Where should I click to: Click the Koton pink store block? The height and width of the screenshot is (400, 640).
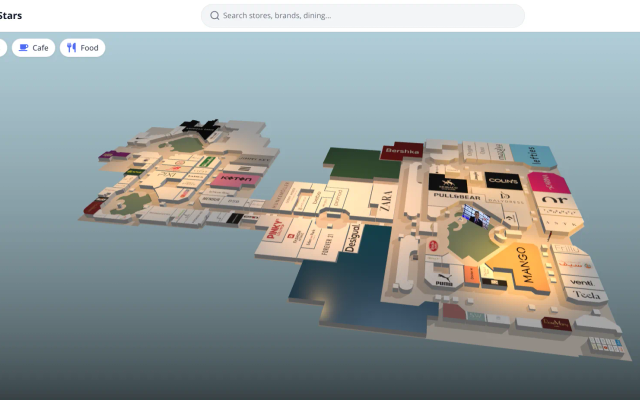[x=236, y=179]
